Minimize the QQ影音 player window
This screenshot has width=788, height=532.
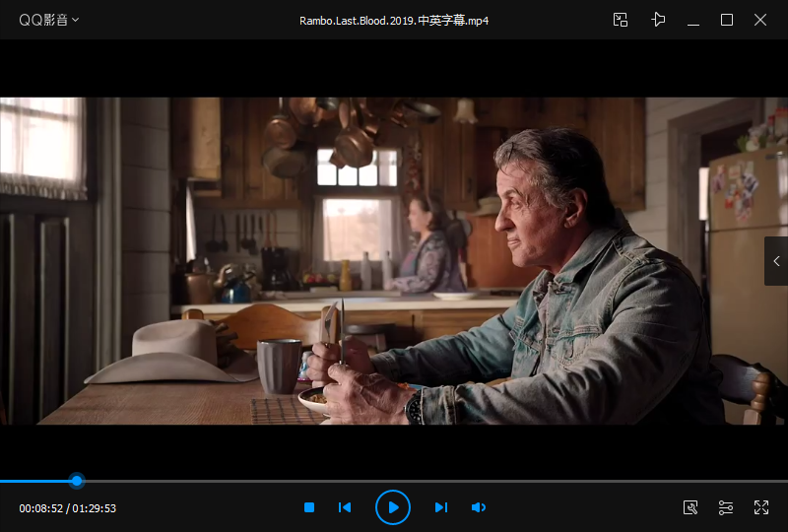[693, 20]
